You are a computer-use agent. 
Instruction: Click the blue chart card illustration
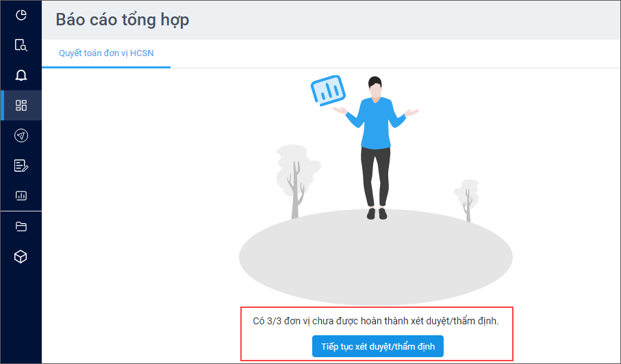(x=328, y=90)
